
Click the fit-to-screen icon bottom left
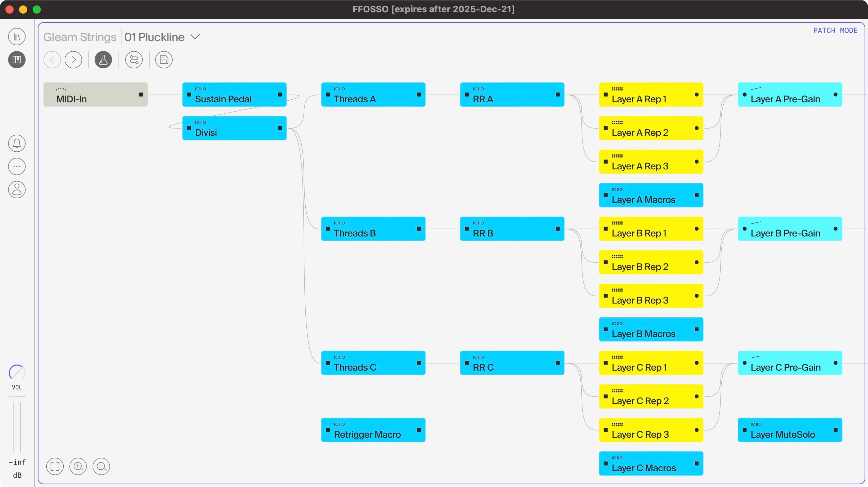click(55, 466)
